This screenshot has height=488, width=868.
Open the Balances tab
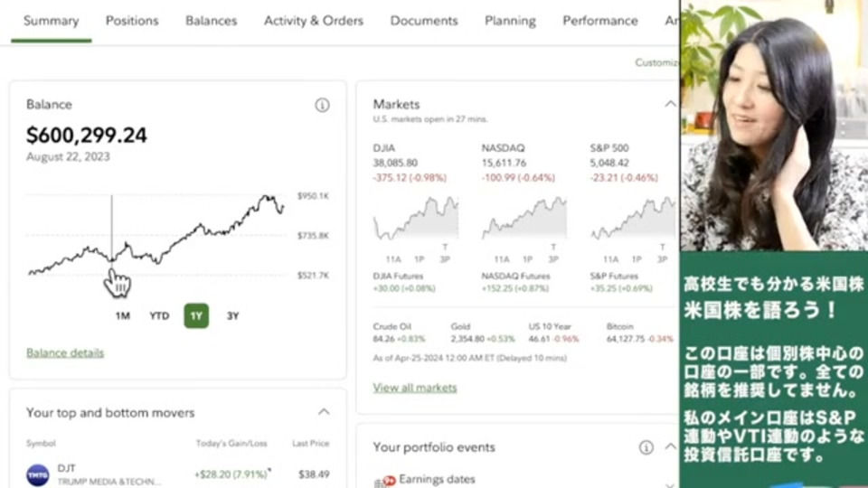click(212, 21)
